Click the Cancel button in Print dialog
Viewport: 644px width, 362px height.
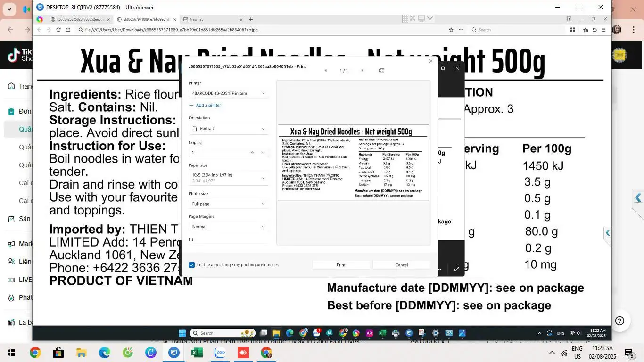[x=402, y=265]
